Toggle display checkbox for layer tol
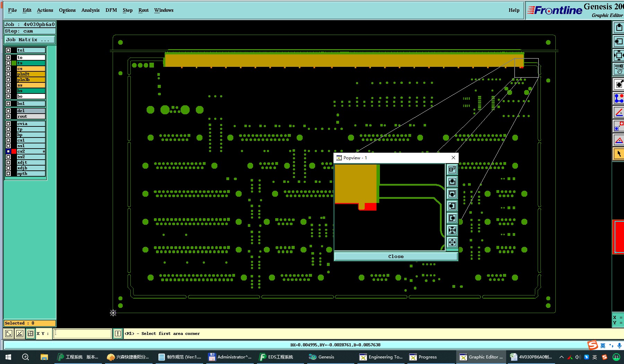 (x=8, y=50)
